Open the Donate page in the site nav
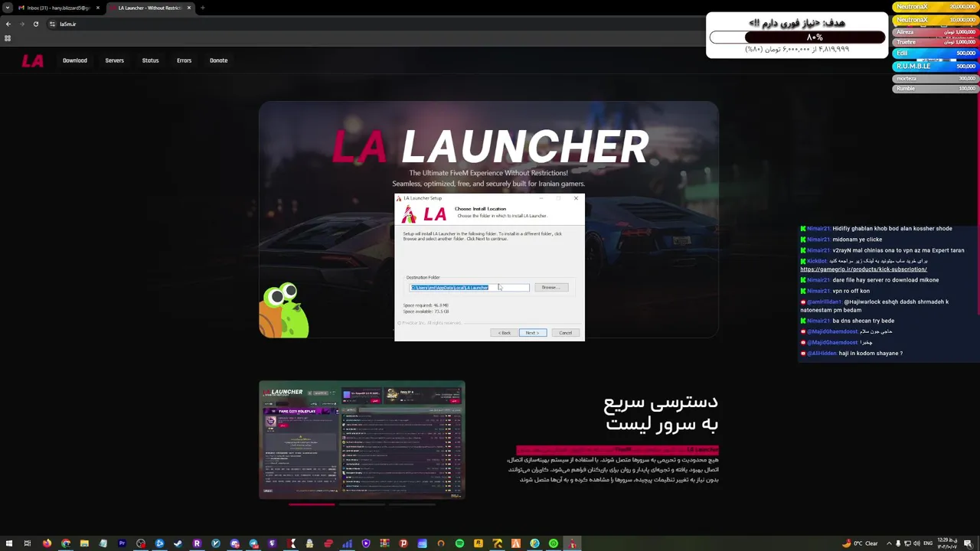Viewport: 980px width, 551px height. click(219, 60)
